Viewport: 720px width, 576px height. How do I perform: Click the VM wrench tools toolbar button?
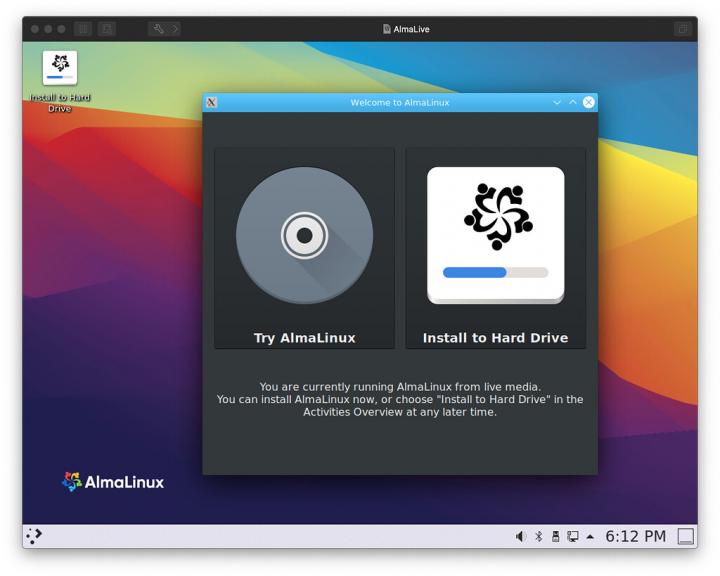158,29
